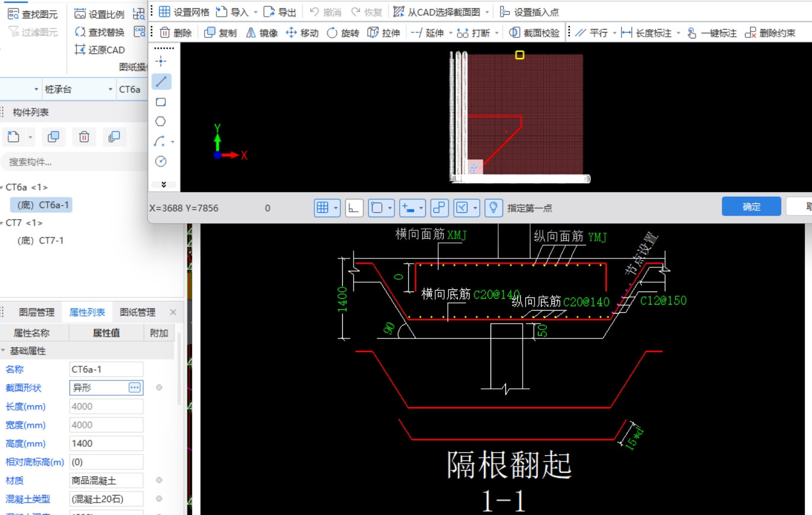Open the 延伸 dropdown arrow
Viewport: 812px width, 515px height.
(x=450, y=33)
